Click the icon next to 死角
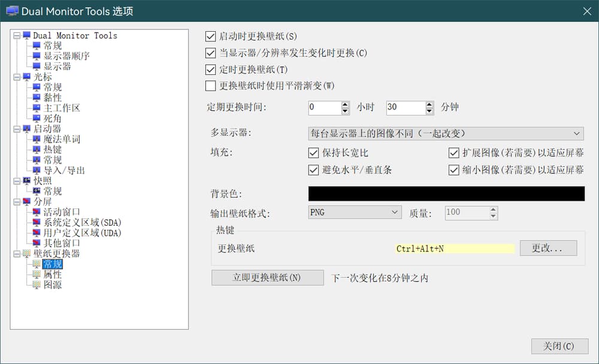 (37, 119)
